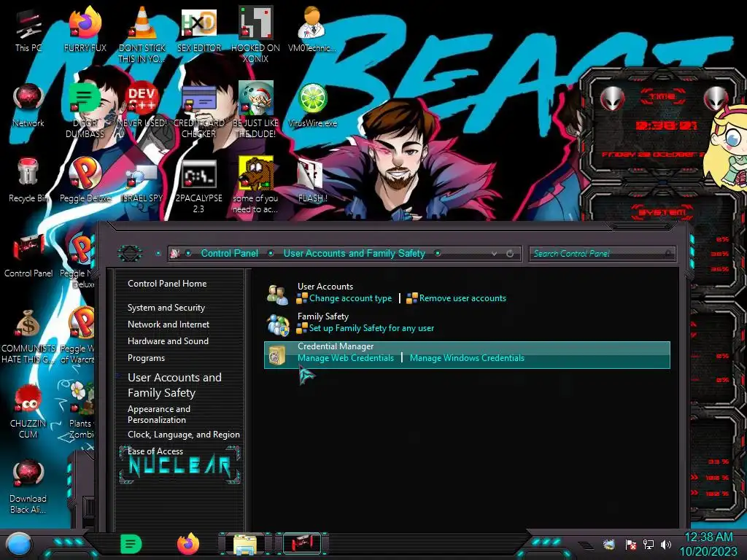Click the User Accounts heading
747x560 pixels.
point(325,286)
